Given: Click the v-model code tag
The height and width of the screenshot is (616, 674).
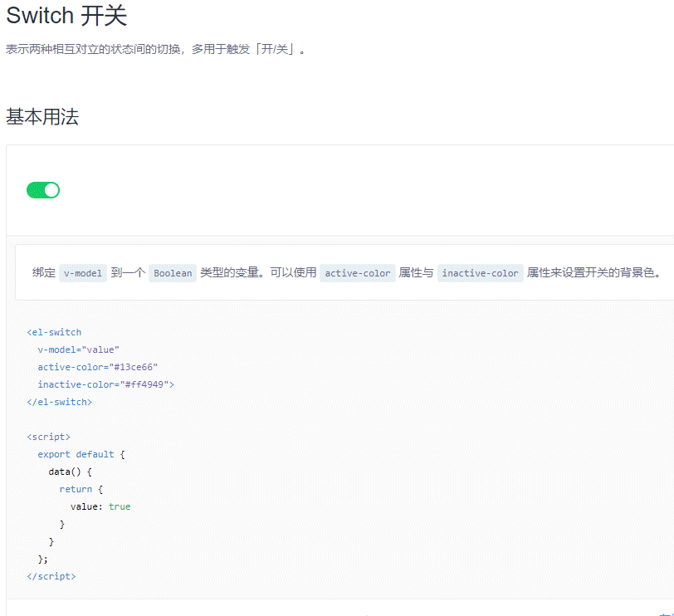Looking at the screenshot, I should click(x=83, y=273).
